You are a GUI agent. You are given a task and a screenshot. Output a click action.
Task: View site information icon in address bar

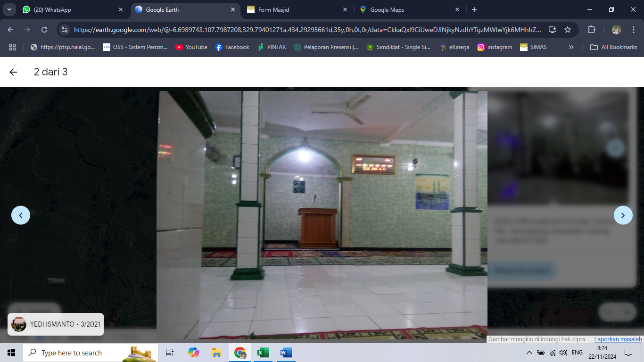[x=65, y=30]
